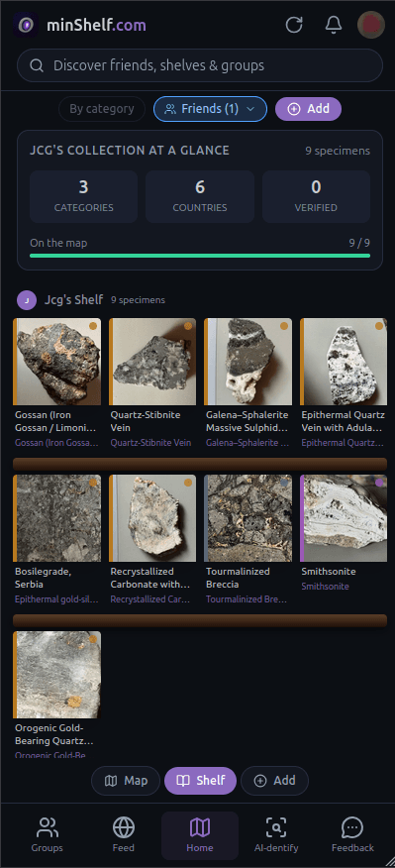Open the Galena–Sphalerite specimen thumbnail
The width and height of the screenshot is (395, 868).
coord(247,362)
